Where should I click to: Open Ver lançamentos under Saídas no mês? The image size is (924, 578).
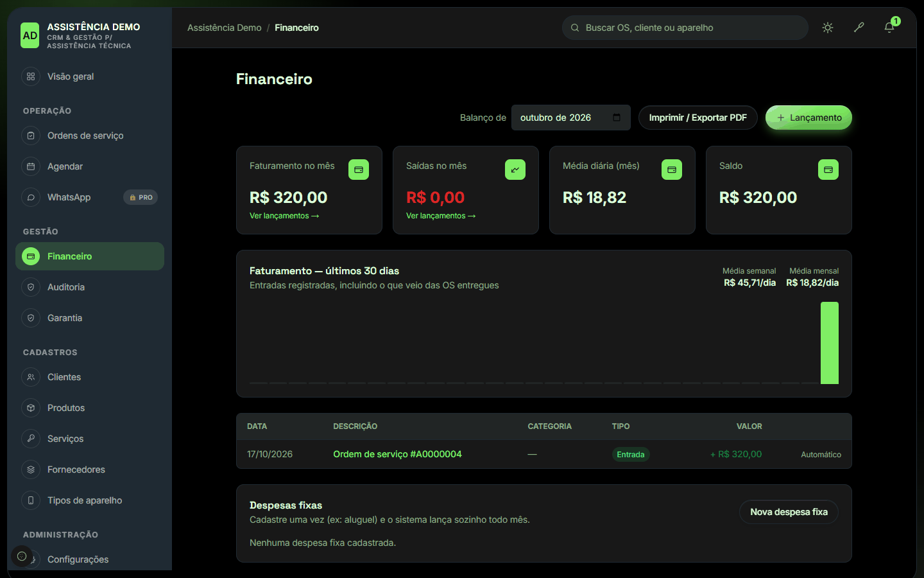(x=441, y=216)
